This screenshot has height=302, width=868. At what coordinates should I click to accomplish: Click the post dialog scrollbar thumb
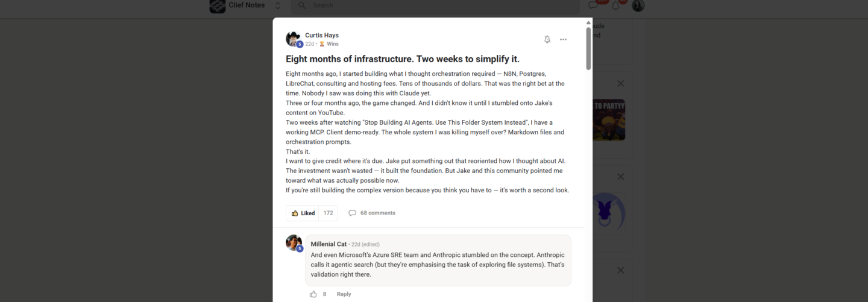click(589, 48)
